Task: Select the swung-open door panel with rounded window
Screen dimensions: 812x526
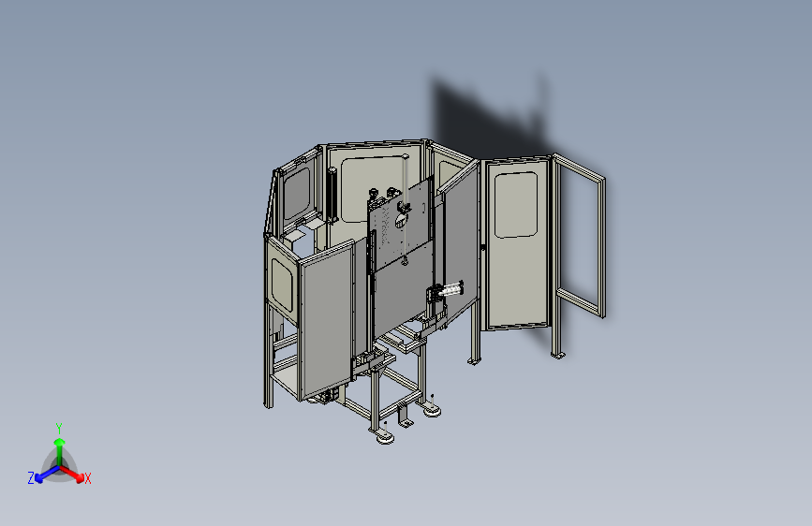Action: tap(516, 244)
